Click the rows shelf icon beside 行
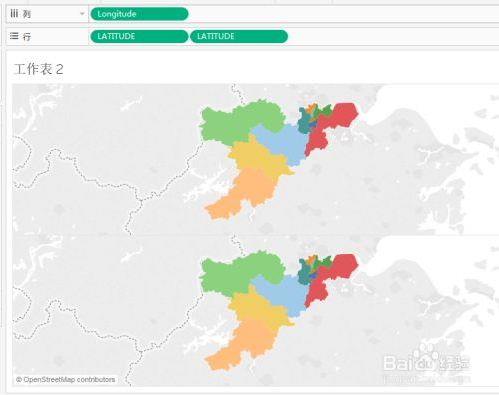 click(14, 36)
